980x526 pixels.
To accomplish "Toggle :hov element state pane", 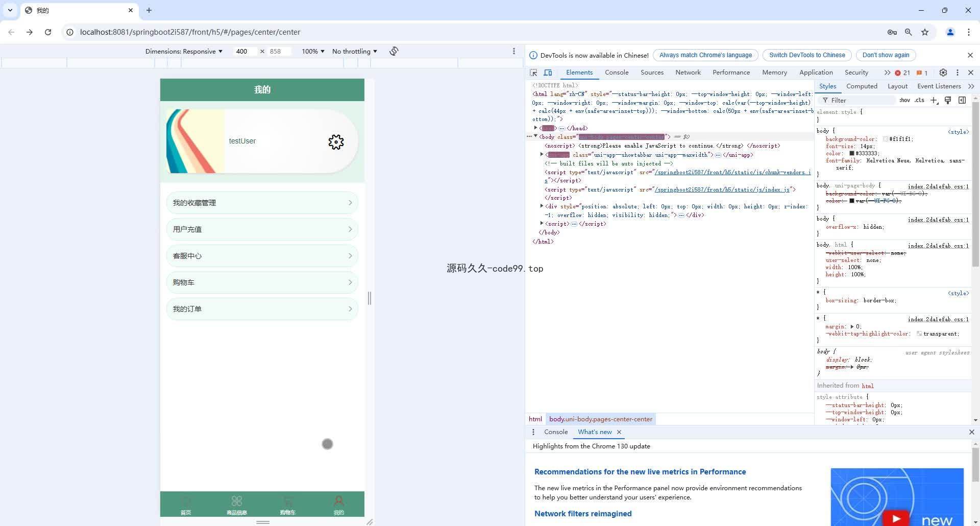I will (904, 100).
